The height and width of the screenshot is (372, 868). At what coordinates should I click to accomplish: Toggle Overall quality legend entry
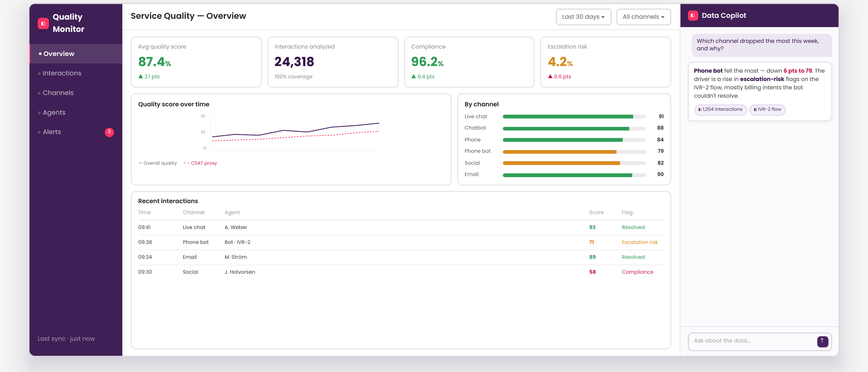click(157, 163)
